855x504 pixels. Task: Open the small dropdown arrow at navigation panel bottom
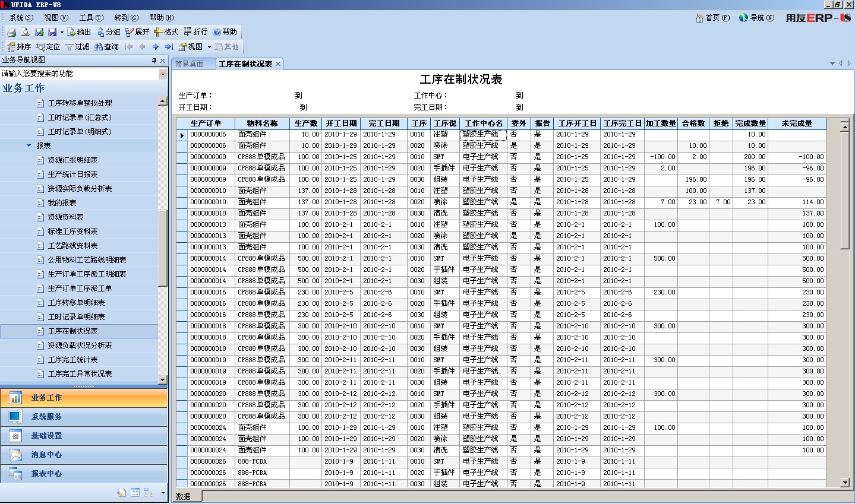point(163,493)
